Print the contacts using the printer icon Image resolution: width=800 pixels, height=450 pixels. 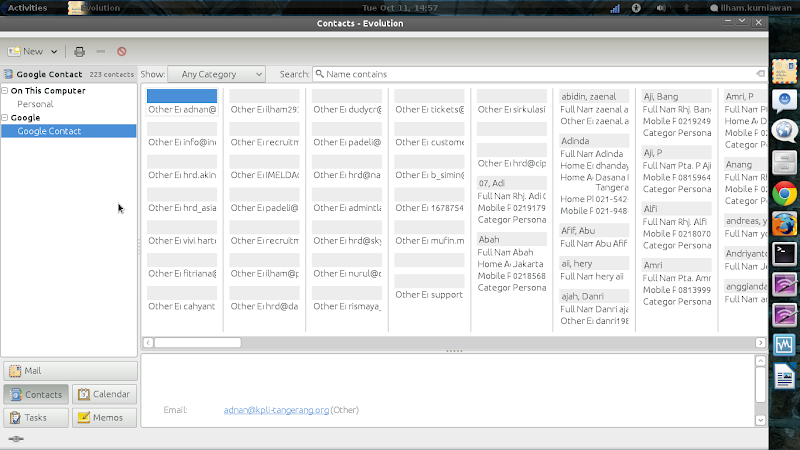[x=79, y=52]
